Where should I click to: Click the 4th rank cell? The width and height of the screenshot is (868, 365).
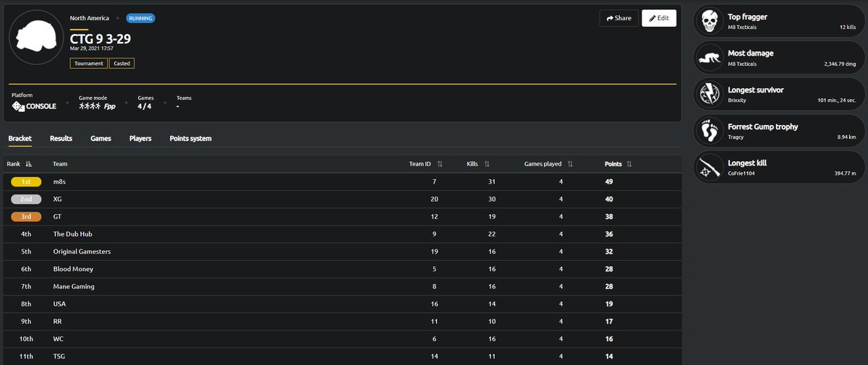(27, 233)
